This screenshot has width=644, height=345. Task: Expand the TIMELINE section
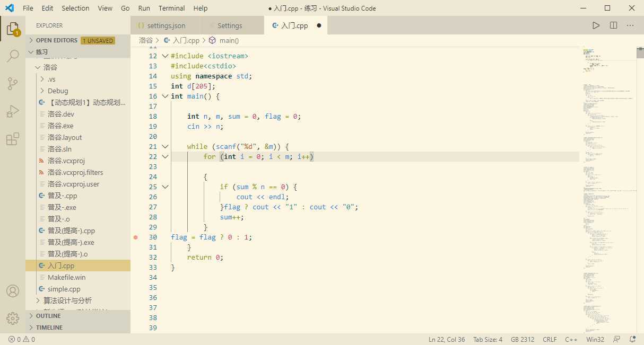pyautogui.click(x=77, y=328)
